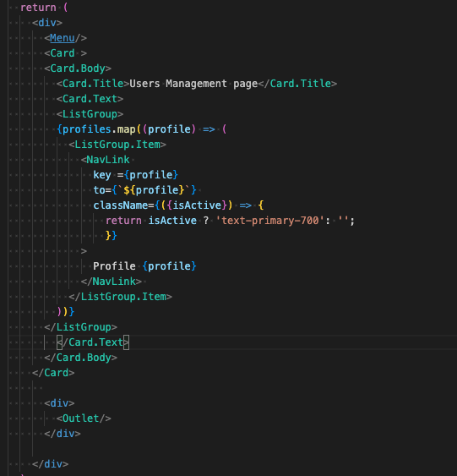
Task: Select the opening Card tag
Action: point(66,53)
